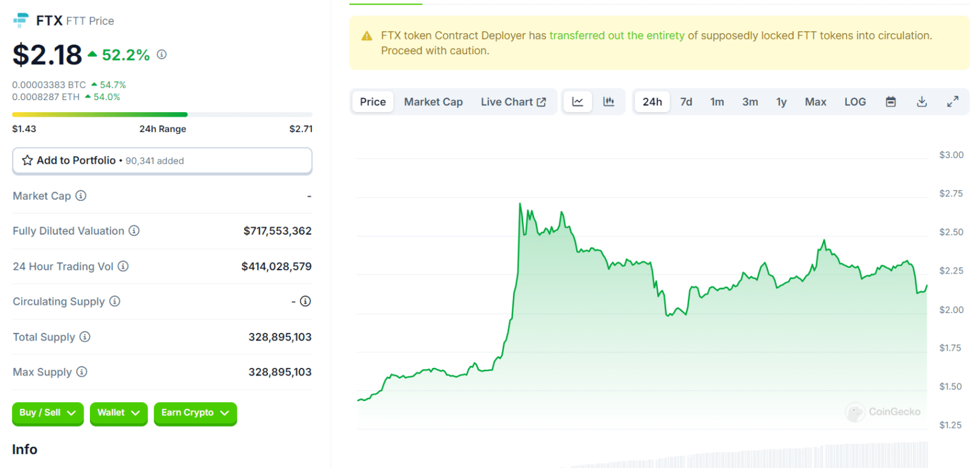
Task: Click the Max Supply label
Action: [x=42, y=372]
